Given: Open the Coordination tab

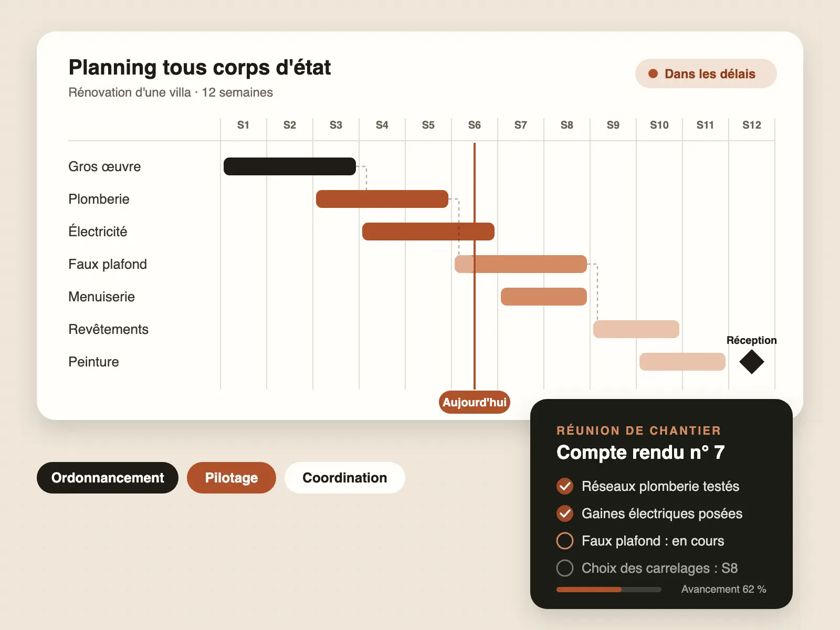Looking at the screenshot, I should coord(345,478).
